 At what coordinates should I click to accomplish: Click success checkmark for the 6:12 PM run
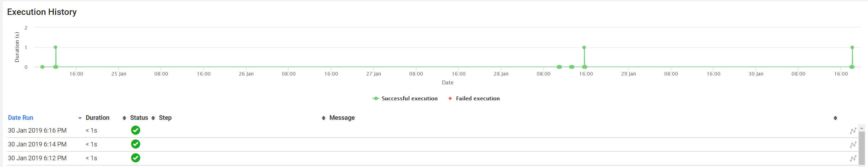click(135, 158)
